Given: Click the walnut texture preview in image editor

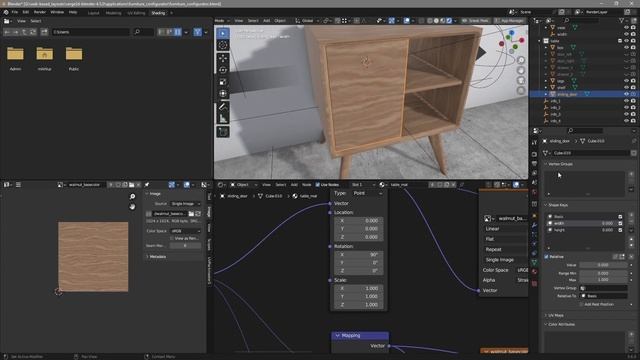Looking at the screenshot, I should 93,257.
